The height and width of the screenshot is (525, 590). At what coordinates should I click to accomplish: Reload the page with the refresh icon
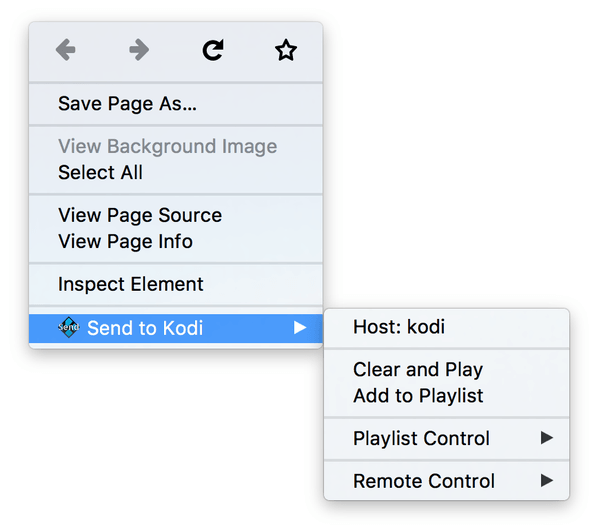(213, 50)
